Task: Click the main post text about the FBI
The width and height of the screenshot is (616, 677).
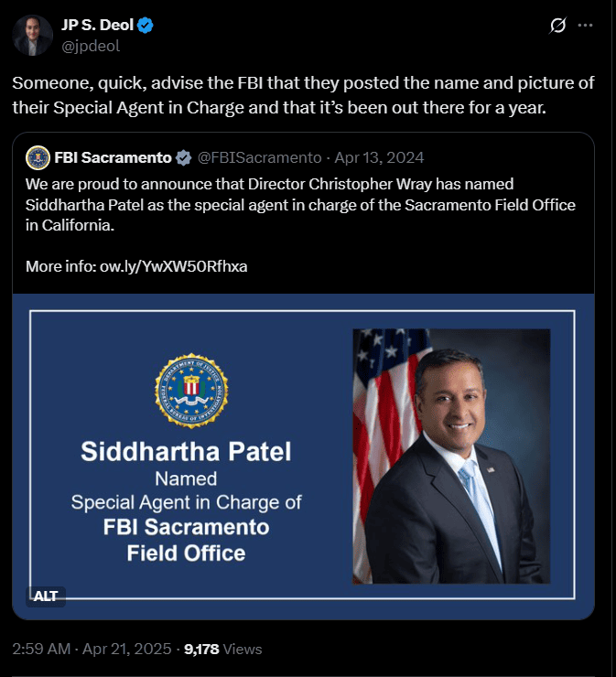Action: point(302,95)
